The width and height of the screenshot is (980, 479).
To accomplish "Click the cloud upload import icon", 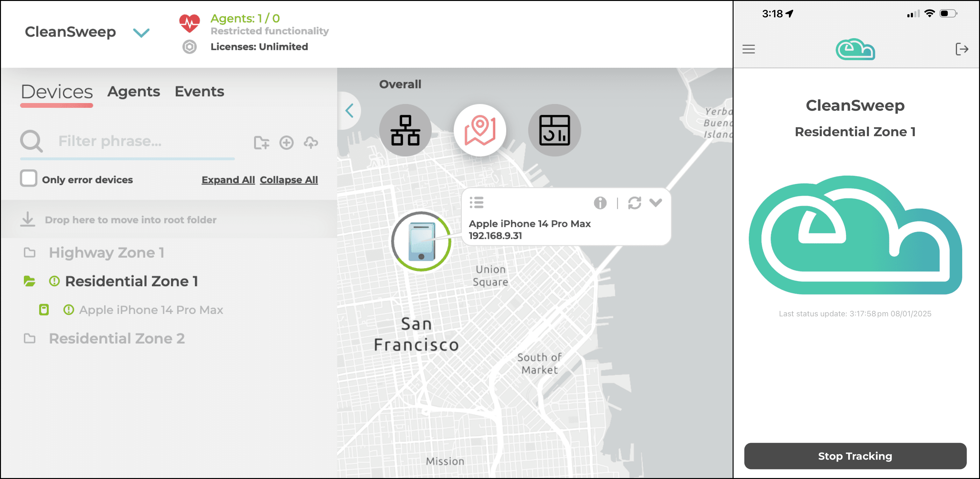I will coord(311,143).
